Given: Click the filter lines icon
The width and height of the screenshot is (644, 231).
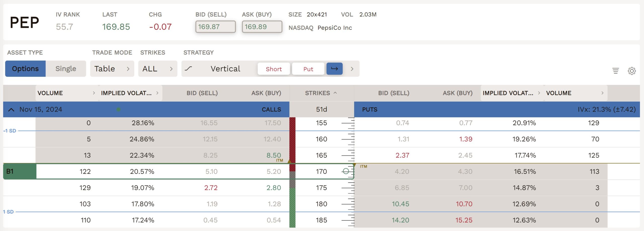Looking at the screenshot, I should click(615, 71).
